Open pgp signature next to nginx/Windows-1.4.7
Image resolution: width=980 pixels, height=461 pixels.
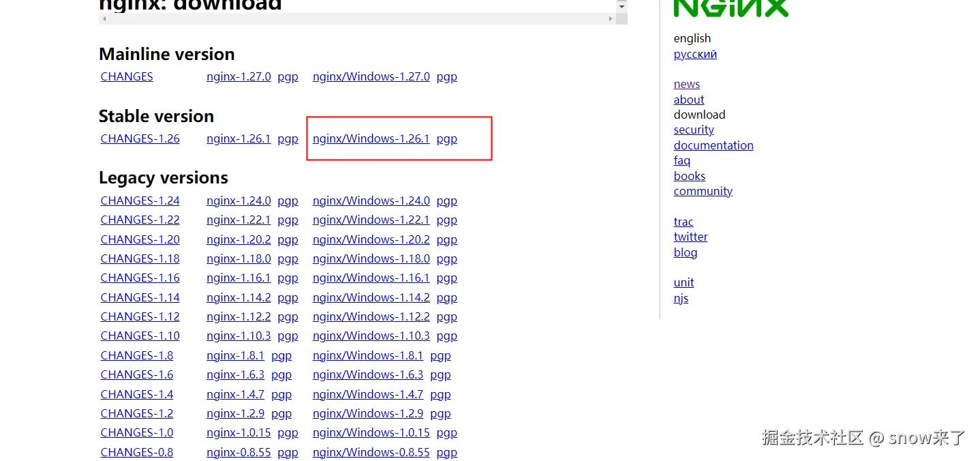pos(441,395)
